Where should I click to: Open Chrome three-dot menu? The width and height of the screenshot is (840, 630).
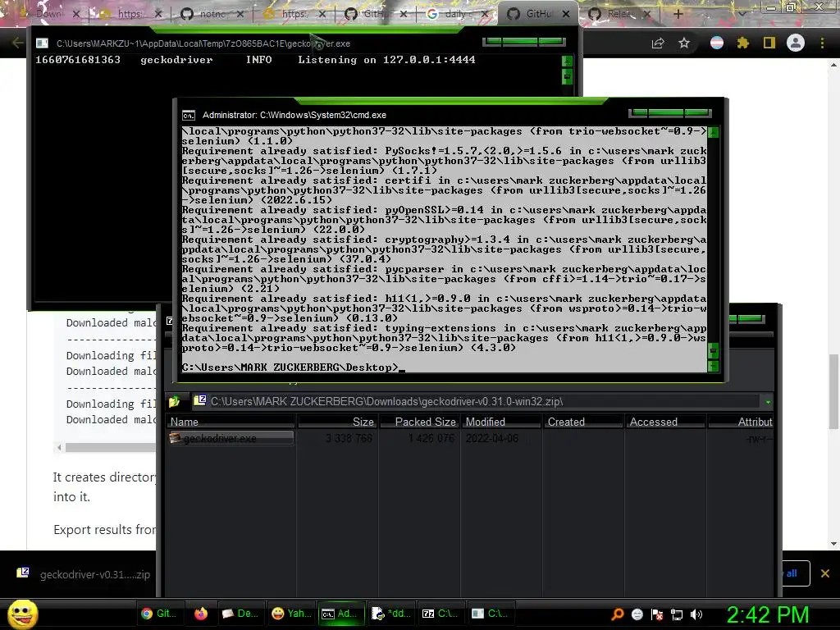[x=822, y=43]
